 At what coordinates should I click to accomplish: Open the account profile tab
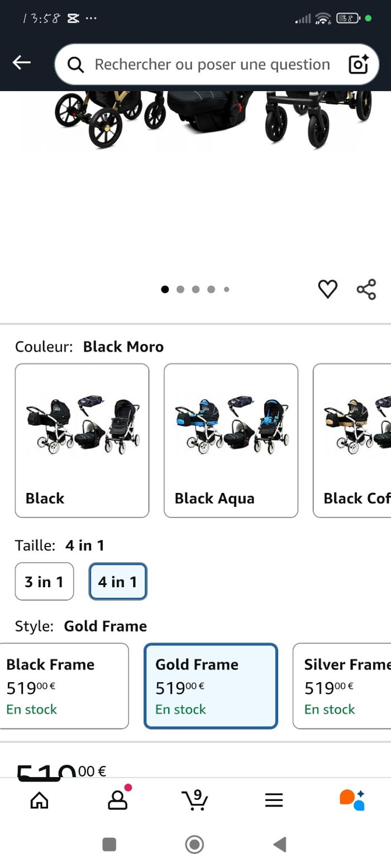point(117,800)
